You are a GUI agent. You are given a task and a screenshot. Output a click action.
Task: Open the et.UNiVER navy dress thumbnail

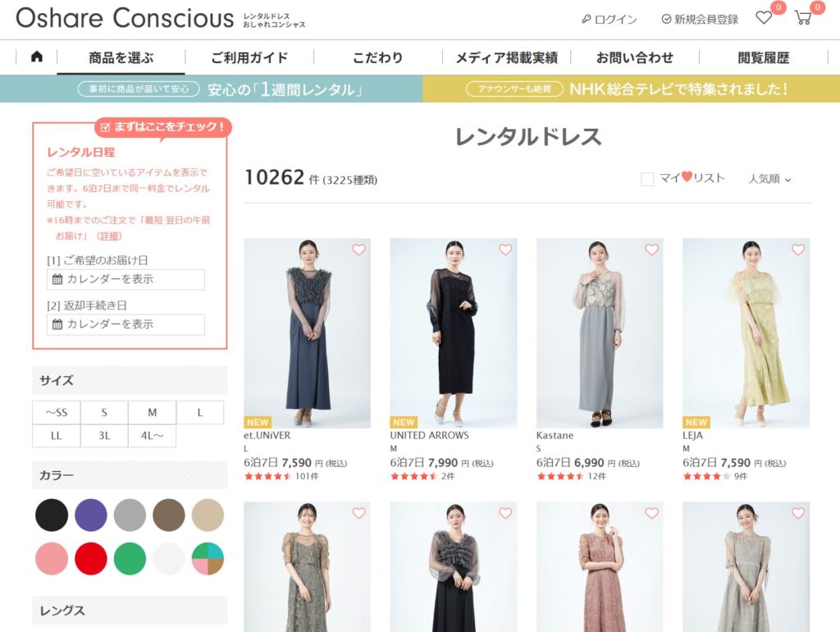pos(307,333)
